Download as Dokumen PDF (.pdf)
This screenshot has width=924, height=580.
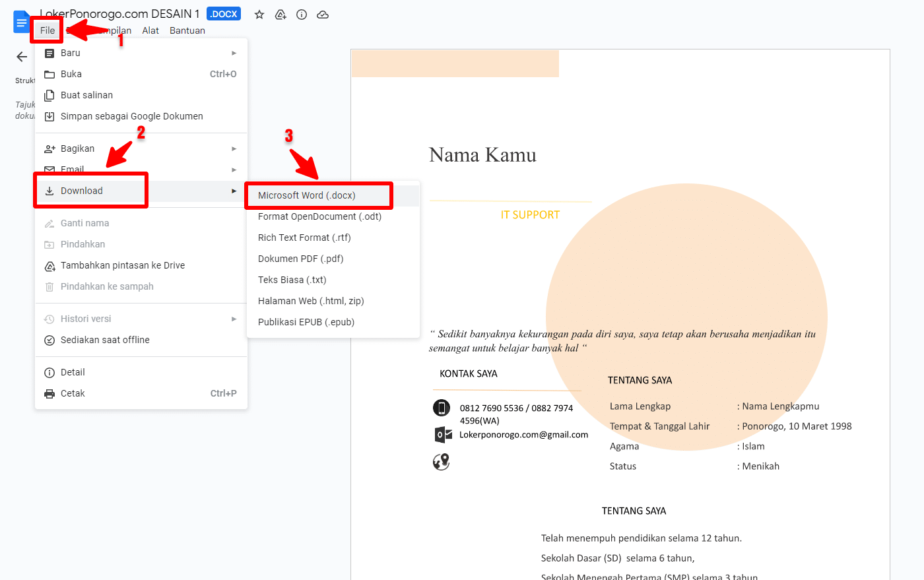pos(333,259)
